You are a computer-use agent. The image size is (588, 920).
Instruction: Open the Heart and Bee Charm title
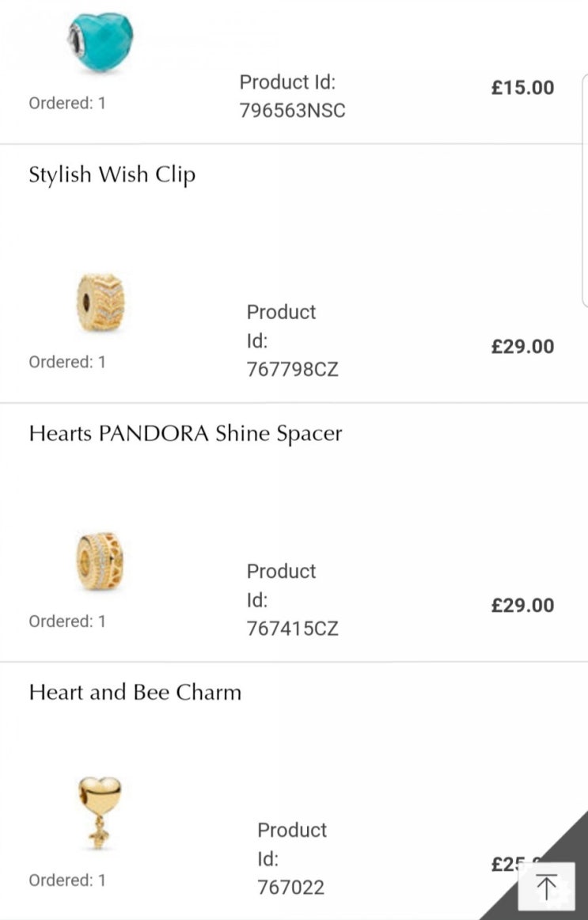pos(135,693)
